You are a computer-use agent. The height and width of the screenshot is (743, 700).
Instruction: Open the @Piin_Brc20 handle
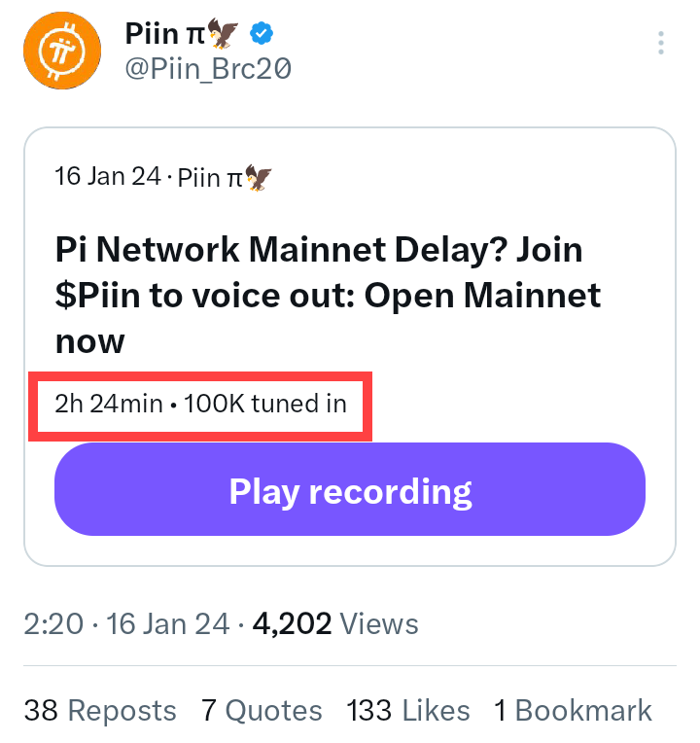tap(208, 69)
